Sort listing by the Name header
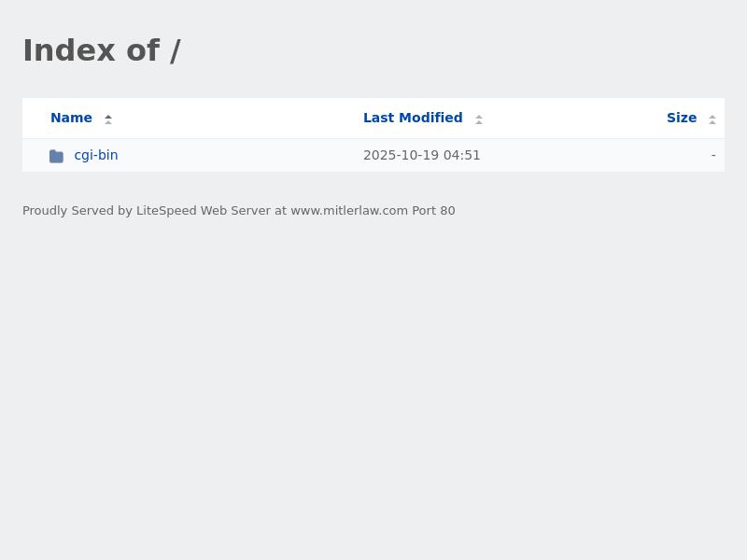This screenshot has height=560, width=747. tap(71, 118)
